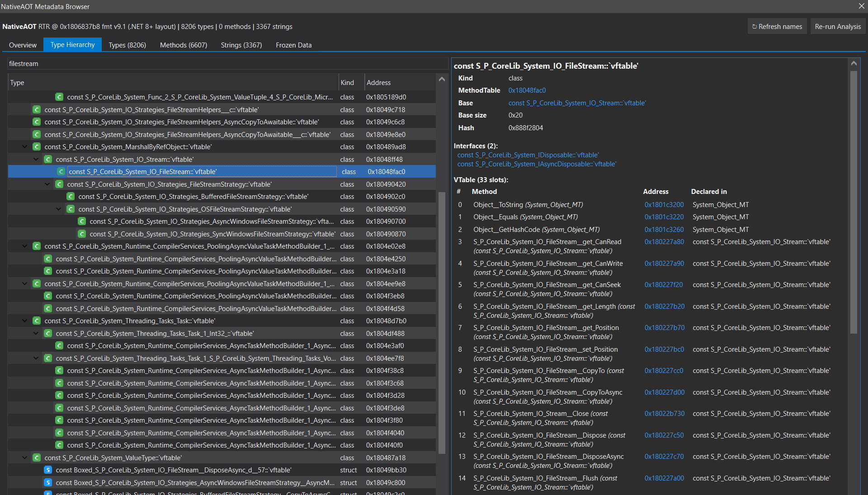Image resolution: width=868 pixels, height=495 pixels.
Task: Click class icon beside MarshalByRefObject vftable
Action: tap(37, 147)
